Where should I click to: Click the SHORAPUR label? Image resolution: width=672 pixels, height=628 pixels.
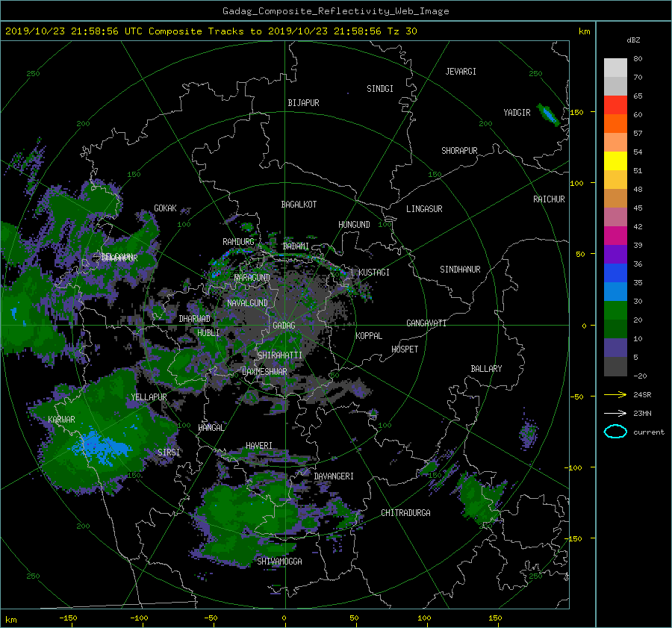coord(459,151)
